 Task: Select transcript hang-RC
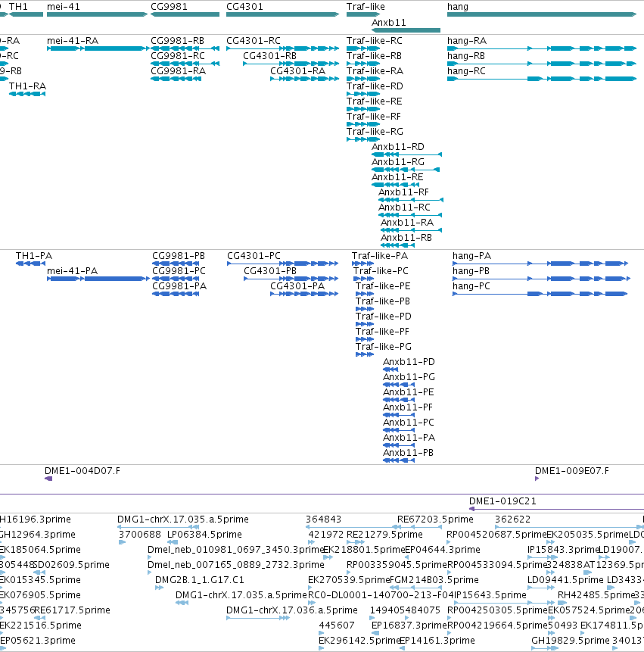coord(542,79)
